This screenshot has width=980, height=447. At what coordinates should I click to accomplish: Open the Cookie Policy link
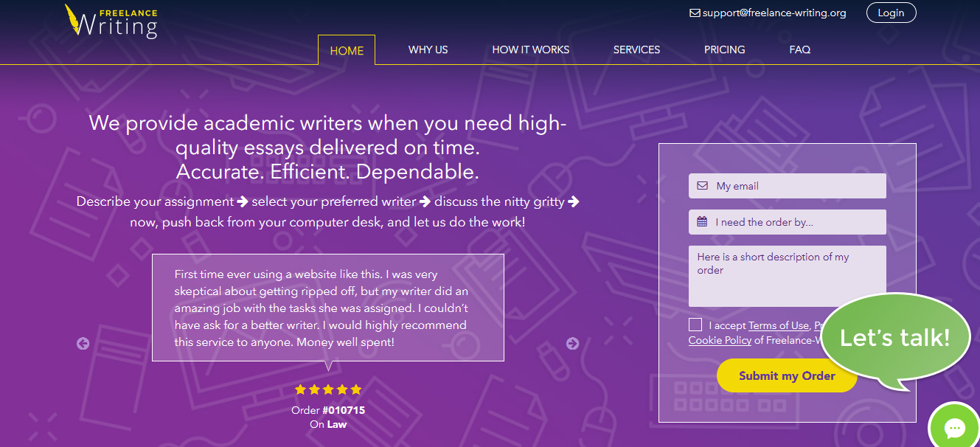pos(720,340)
